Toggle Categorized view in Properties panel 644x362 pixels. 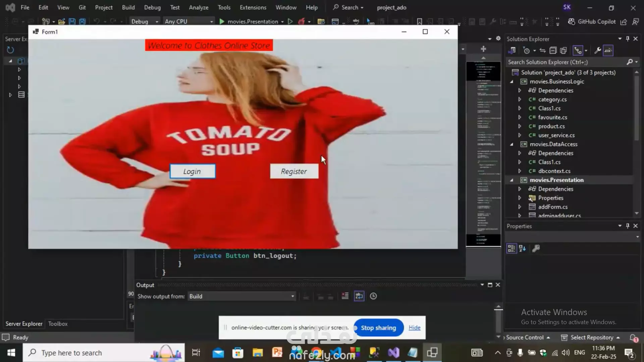(511, 248)
